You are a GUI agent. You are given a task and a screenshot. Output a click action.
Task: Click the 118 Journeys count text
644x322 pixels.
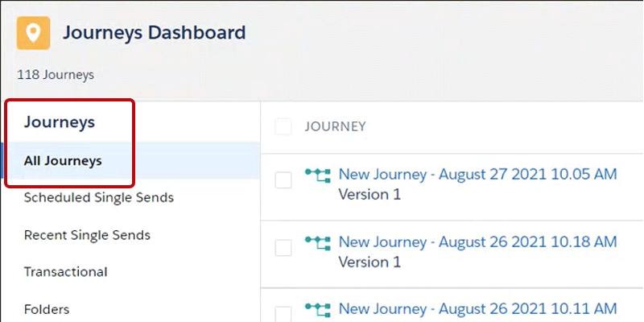[56, 75]
